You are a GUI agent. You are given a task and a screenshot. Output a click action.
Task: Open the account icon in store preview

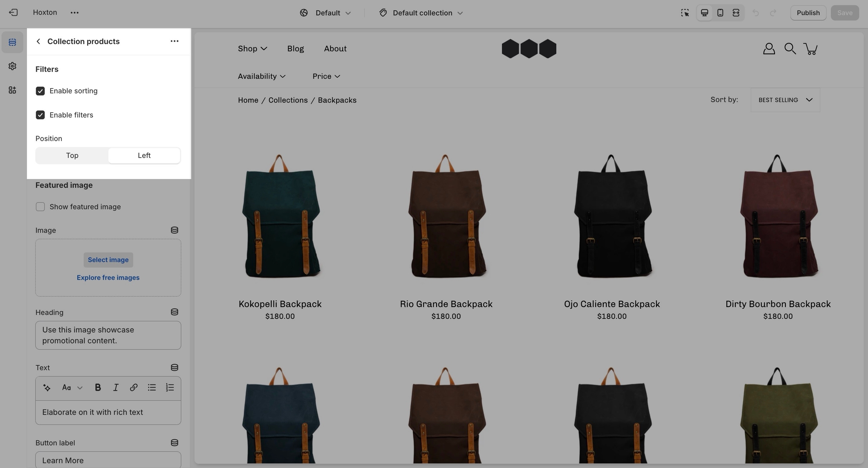(x=769, y=49)
